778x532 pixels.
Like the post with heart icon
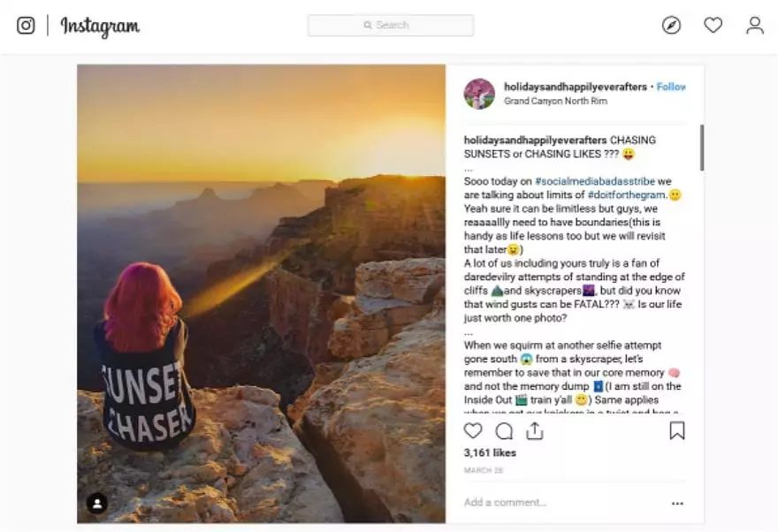tap(473, 430)
